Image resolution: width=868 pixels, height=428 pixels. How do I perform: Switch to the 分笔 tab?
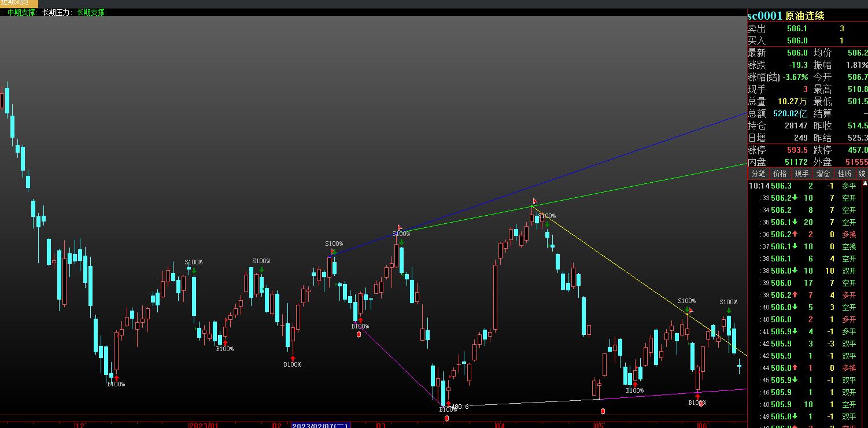coord(758,174)
